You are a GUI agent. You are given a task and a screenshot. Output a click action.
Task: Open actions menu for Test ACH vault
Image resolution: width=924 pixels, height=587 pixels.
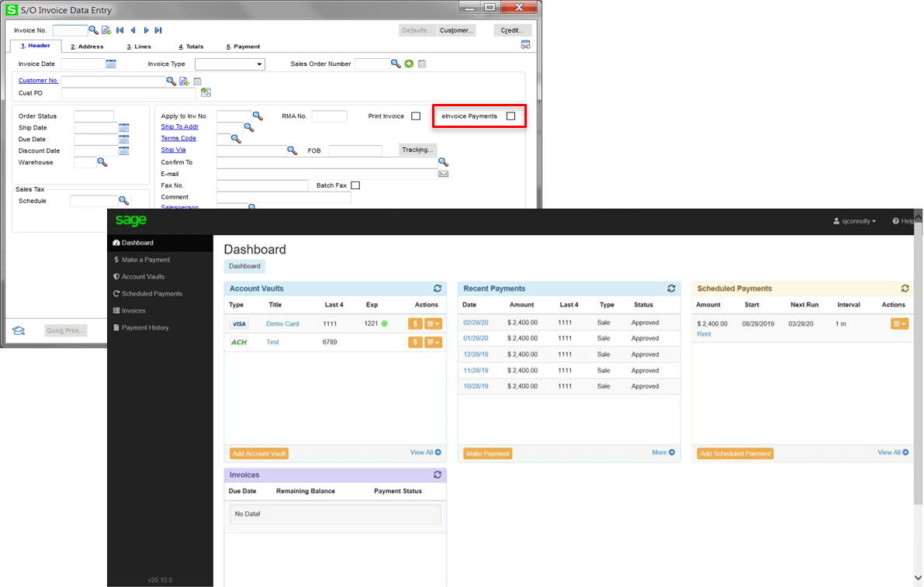(433, 342)
